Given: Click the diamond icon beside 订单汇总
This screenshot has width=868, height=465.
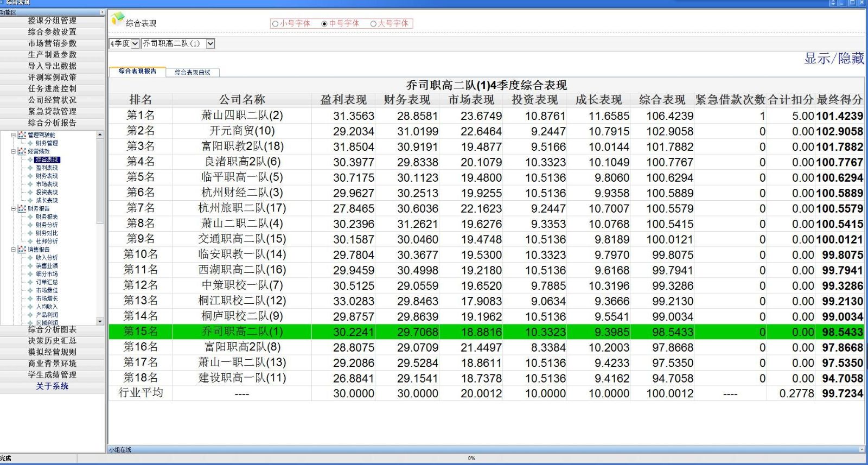Looking at the screenshot, I should [x=30, y=282].
